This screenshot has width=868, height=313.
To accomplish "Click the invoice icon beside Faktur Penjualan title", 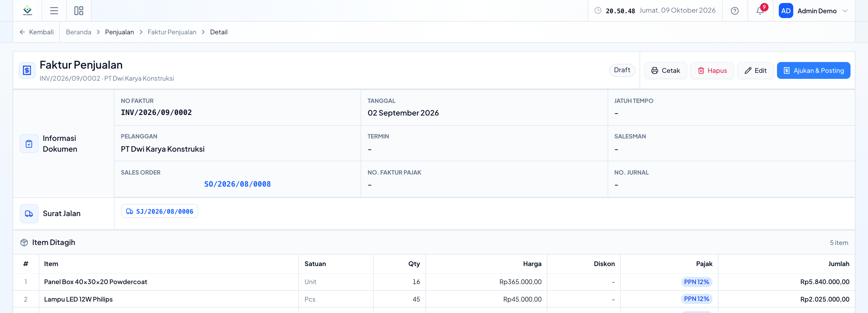I will click(27, 70).
